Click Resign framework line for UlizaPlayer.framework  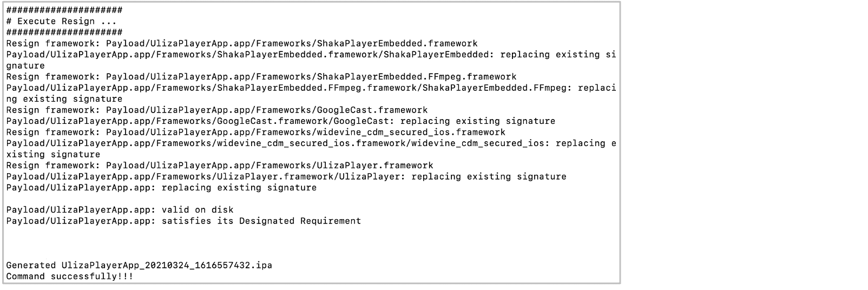219,166
